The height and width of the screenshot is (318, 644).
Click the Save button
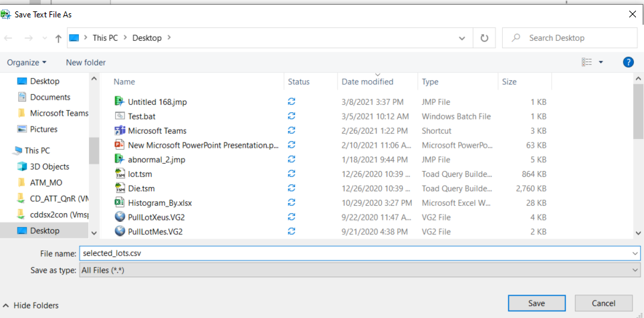(x=536, y=303)
